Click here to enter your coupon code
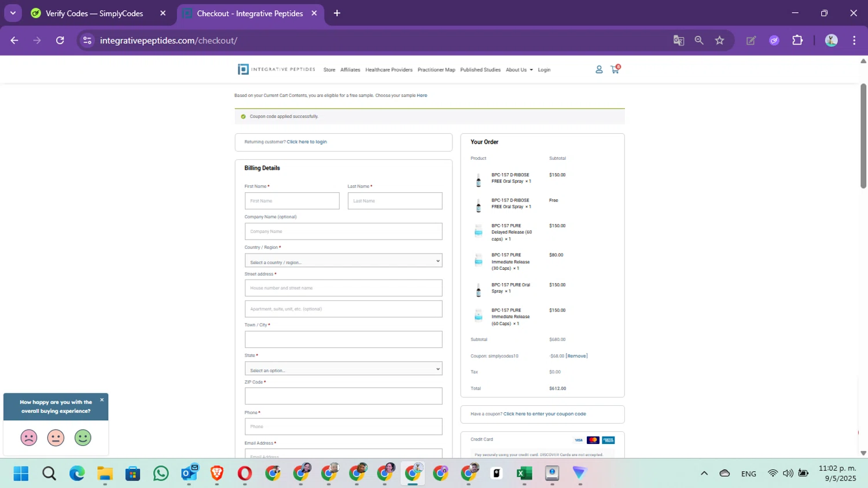The width and height of the screenshot is (868, 488). (545, 414)
